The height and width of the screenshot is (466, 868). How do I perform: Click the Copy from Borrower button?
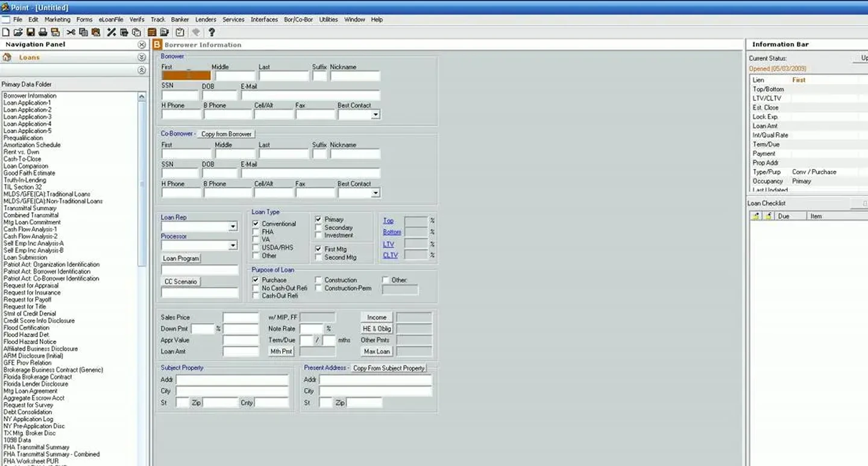[226, 133]
